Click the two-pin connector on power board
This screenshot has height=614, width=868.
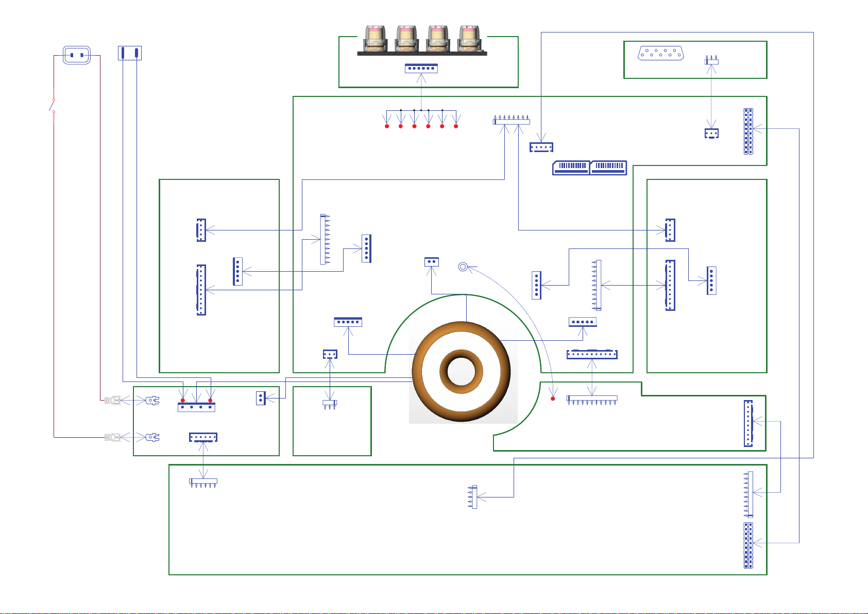click(261, 398)
